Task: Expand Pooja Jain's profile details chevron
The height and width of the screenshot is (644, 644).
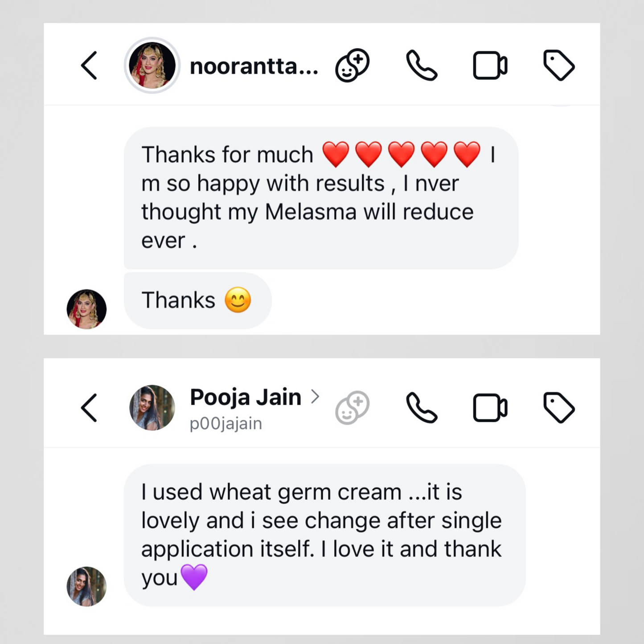Action: (x=316, y=396)
